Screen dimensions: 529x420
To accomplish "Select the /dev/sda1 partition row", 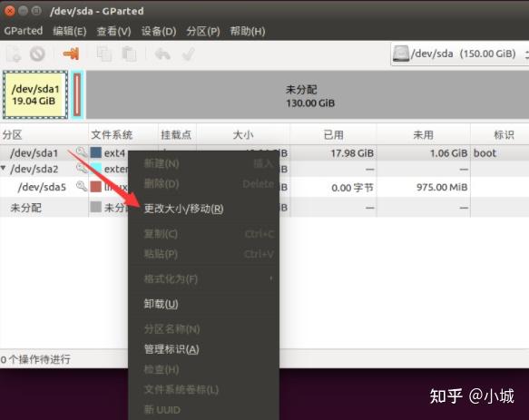I will [265, 152].
